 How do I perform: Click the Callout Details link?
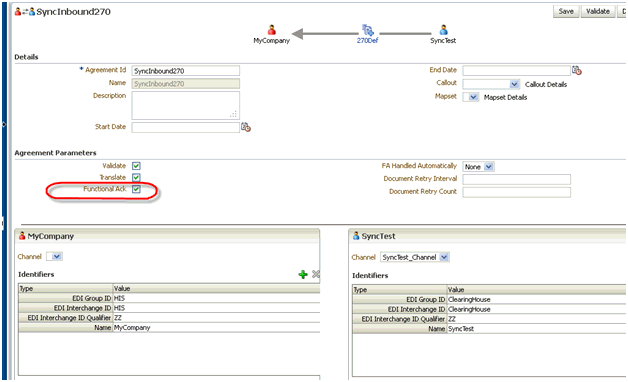[546, 84]
